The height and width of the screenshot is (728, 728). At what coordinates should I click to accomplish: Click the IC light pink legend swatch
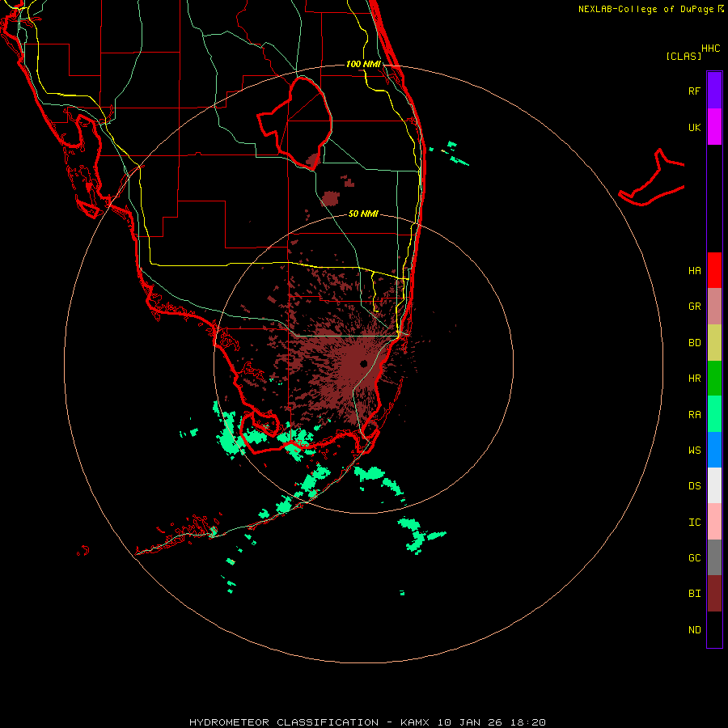coord(714,522)
